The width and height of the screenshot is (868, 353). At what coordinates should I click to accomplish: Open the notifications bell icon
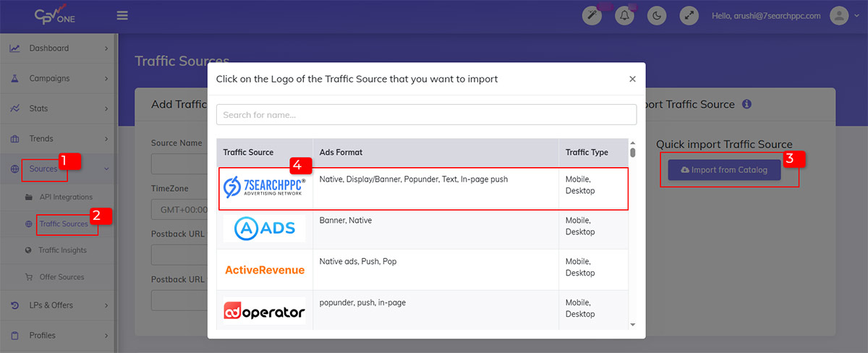pyautogui.click(x=624, y=15)
